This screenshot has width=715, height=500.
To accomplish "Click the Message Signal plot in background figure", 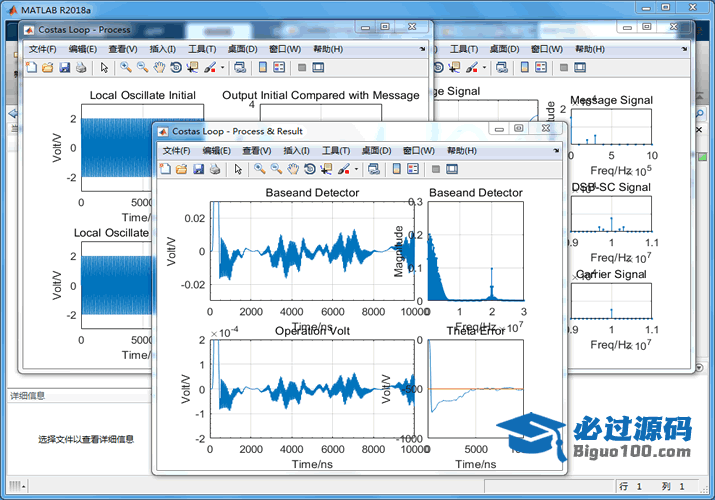I will pos(611,127).
